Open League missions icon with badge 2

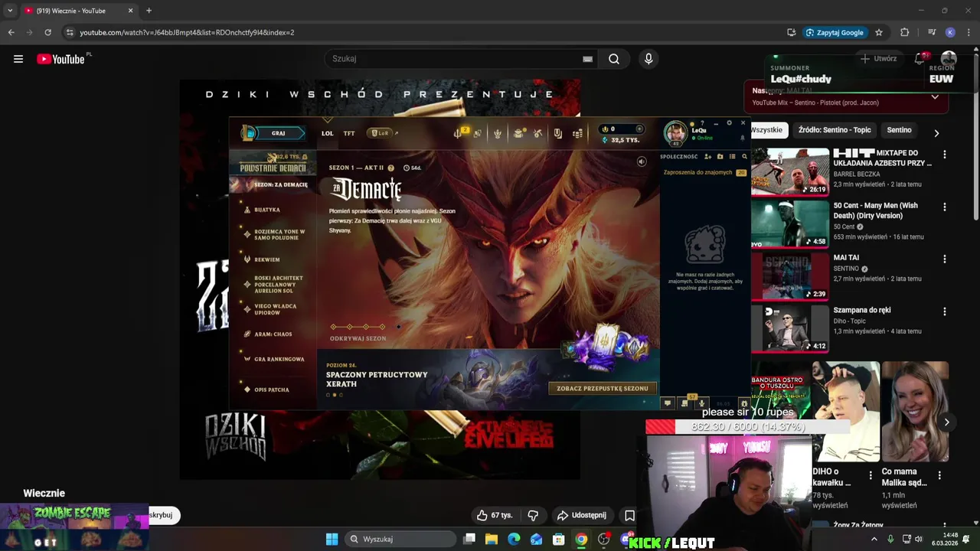[x=458, y=133]
